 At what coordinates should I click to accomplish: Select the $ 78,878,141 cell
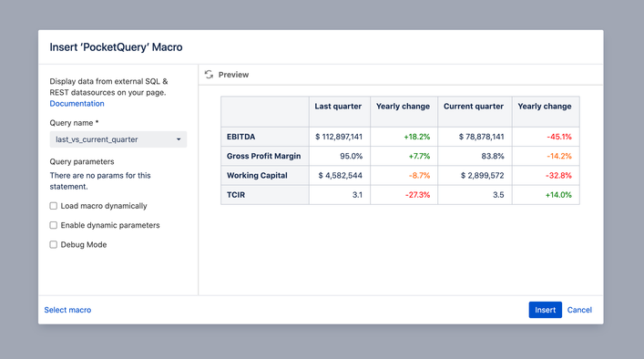coord(475,137)
